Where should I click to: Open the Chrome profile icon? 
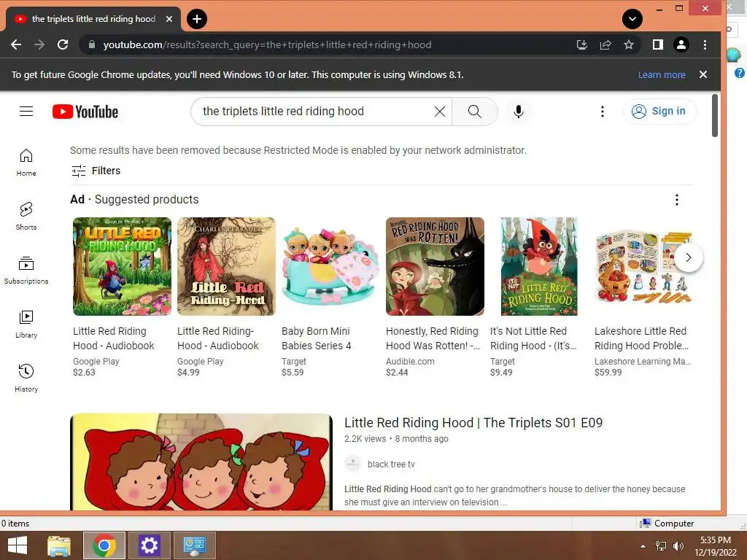click(x=681, y=44)
